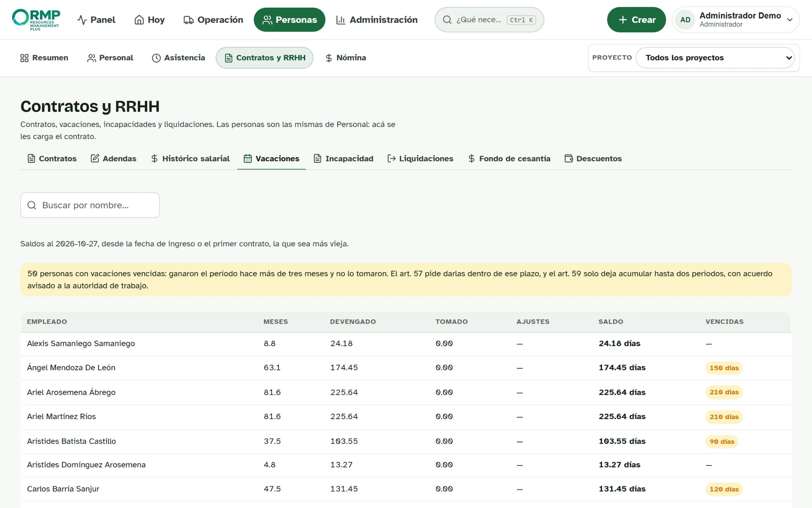Select the Ángel Mendoza De León row
The height and width of the screenshot is (508, 812).
406,368
